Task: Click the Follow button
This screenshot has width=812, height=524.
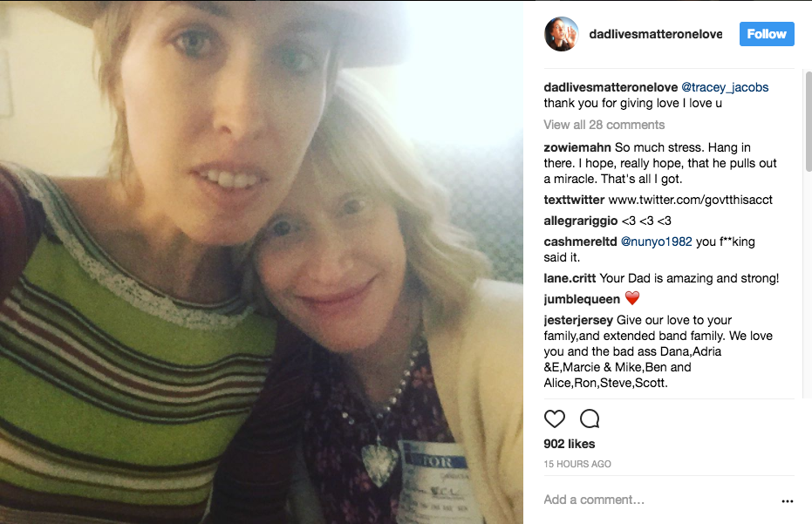Action: tap(767, 34)
